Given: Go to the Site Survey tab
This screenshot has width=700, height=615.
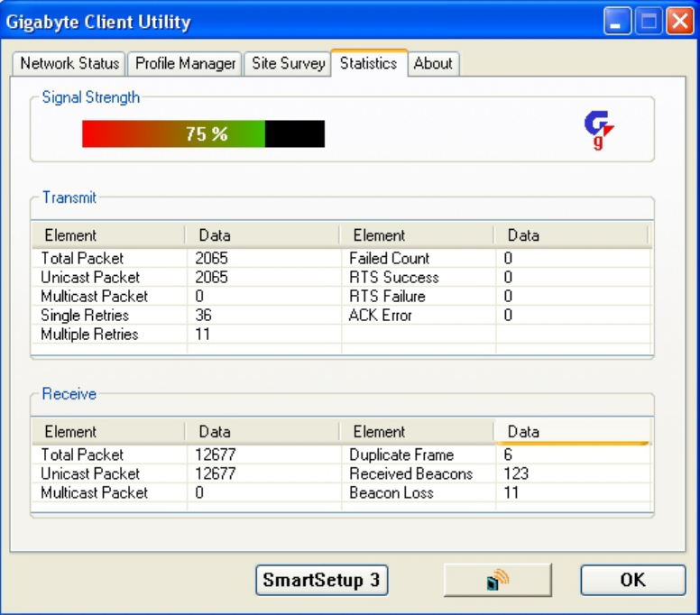Looking at the screenshot, I should click(288, 63).
